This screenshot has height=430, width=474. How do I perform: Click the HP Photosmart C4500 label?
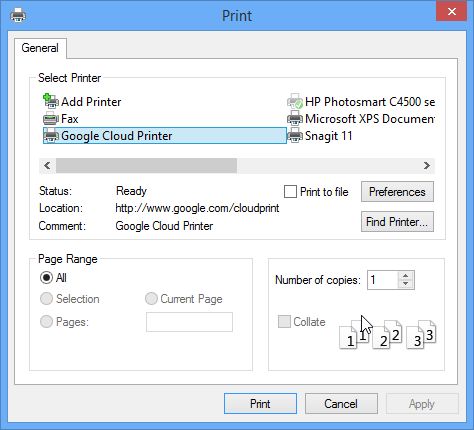click(x=370, y=102)
